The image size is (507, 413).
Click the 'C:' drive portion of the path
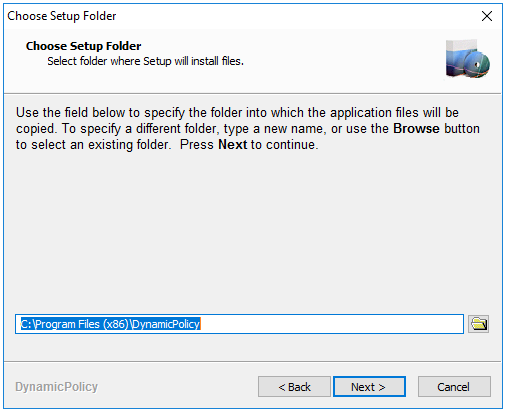click(26, 324)
